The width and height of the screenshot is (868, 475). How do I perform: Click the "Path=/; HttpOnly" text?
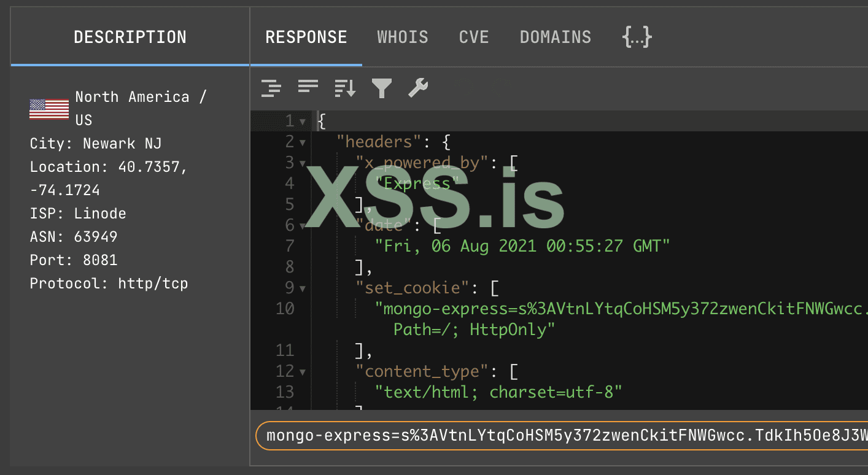(474, 330)
